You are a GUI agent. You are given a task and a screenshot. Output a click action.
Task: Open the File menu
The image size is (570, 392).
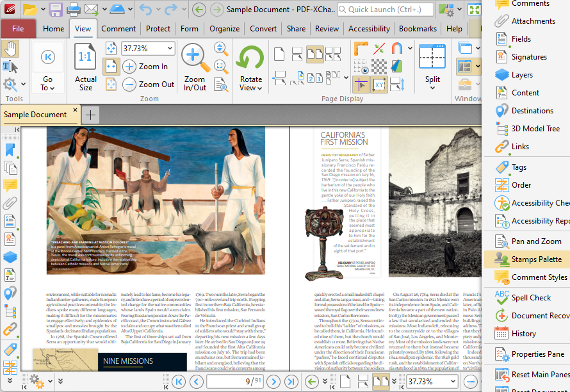point(18,29)
